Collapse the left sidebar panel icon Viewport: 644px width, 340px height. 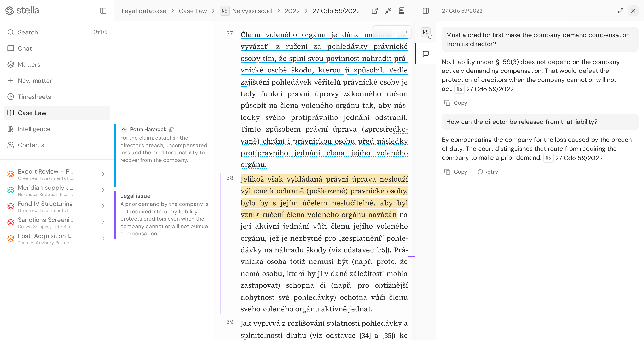[x=103, y=11]
